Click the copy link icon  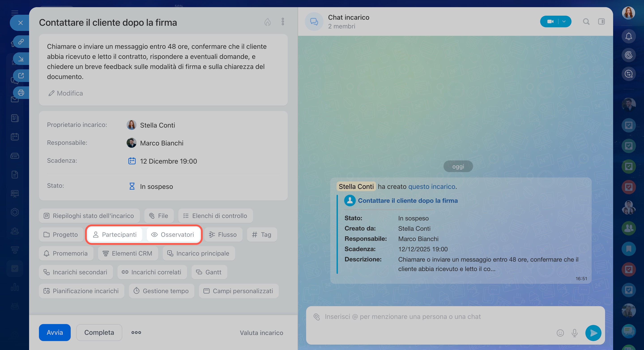coord(21,41)
